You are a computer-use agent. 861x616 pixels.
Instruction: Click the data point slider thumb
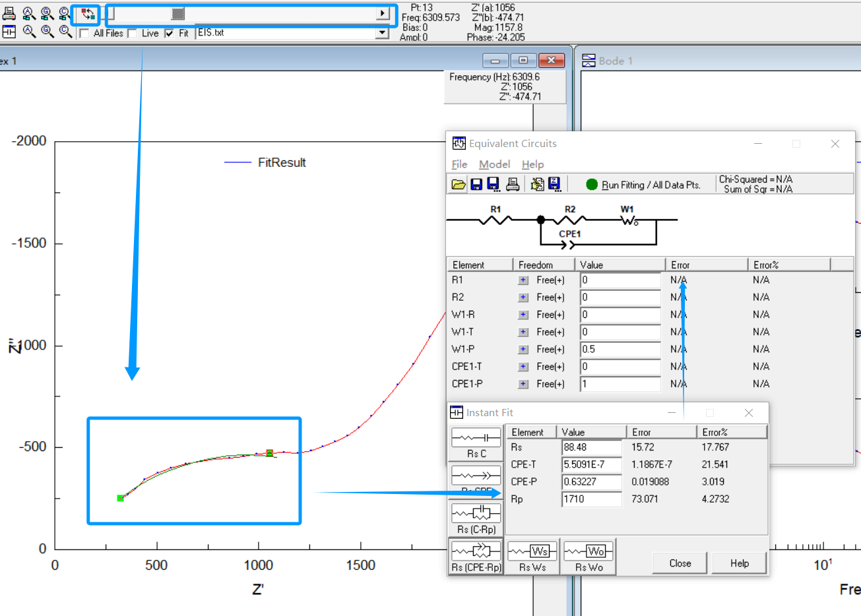[178, 14]
